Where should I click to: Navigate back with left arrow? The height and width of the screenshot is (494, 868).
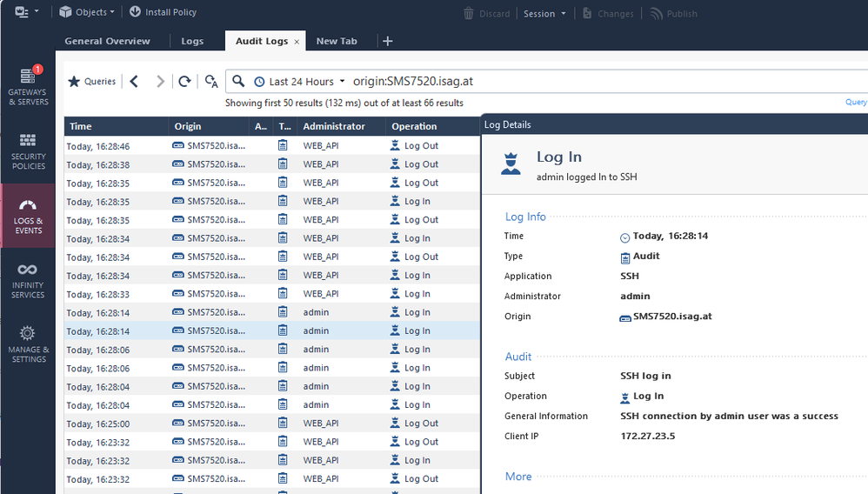(x=134, y=81)
